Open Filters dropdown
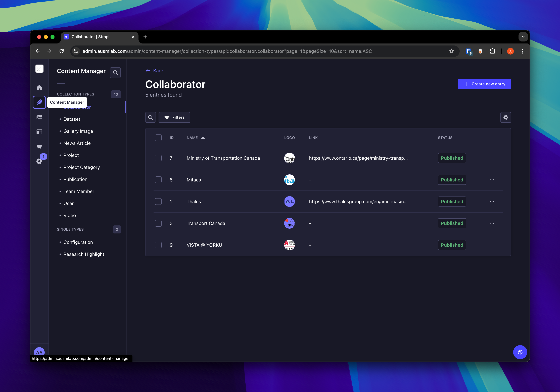This screenshot has width=560, height=392. pyautogui.click(x=174, y=117)
